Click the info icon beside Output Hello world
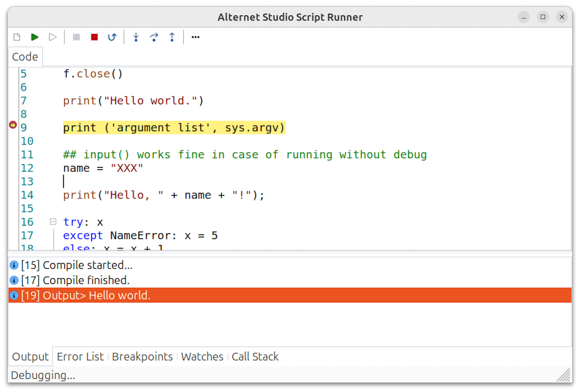 [14, 295]
